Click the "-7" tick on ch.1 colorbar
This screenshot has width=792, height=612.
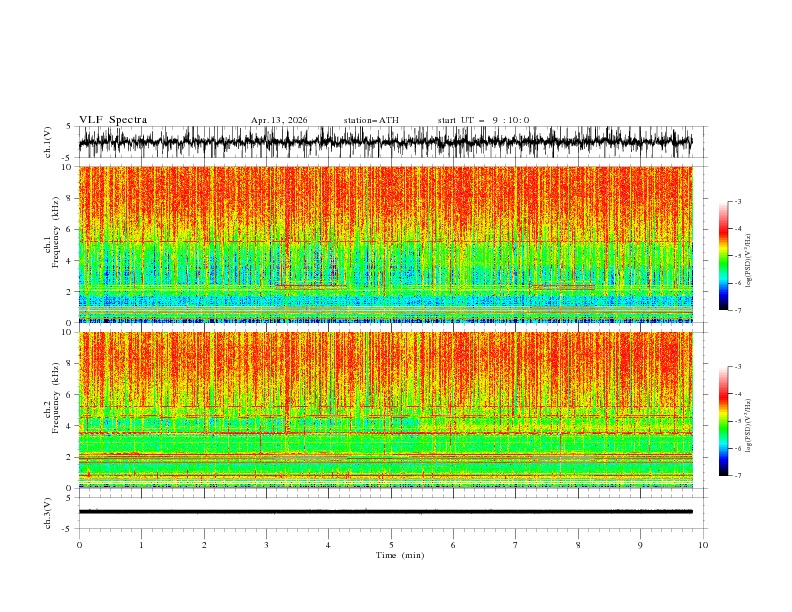[737, 310]
